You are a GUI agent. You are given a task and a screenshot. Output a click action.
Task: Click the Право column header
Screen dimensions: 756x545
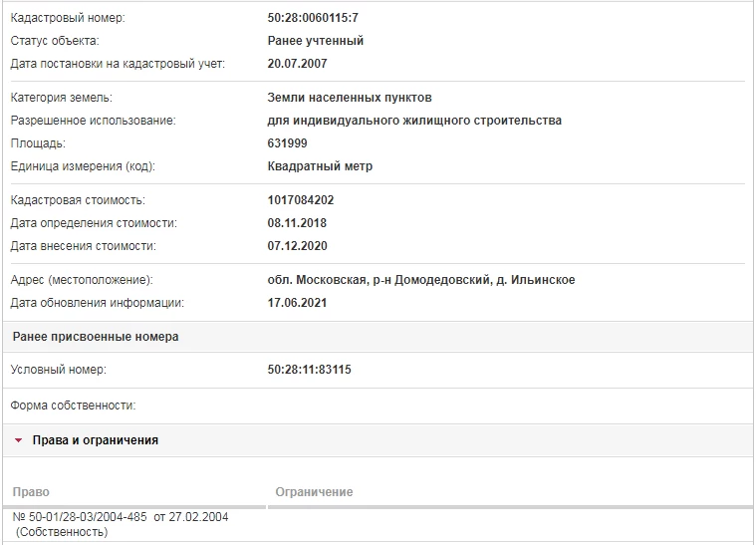tap(31, 492)
